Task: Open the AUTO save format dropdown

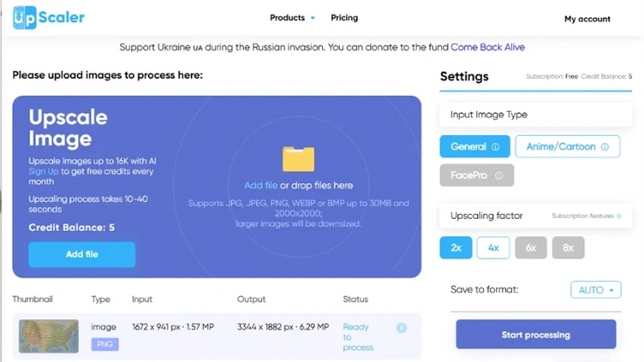Action: (x=595, y=290)
